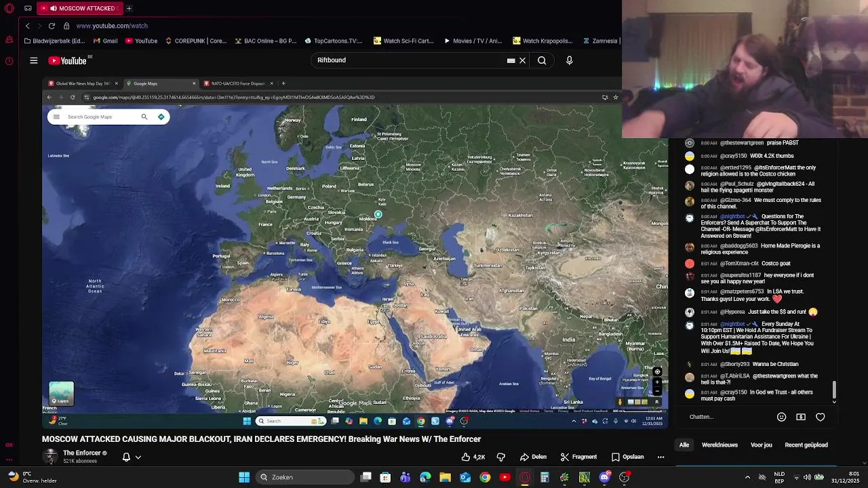Screen dimensions: 868x488
Task: Open the emoji picker in chat
Action: [x=781, y=417]
